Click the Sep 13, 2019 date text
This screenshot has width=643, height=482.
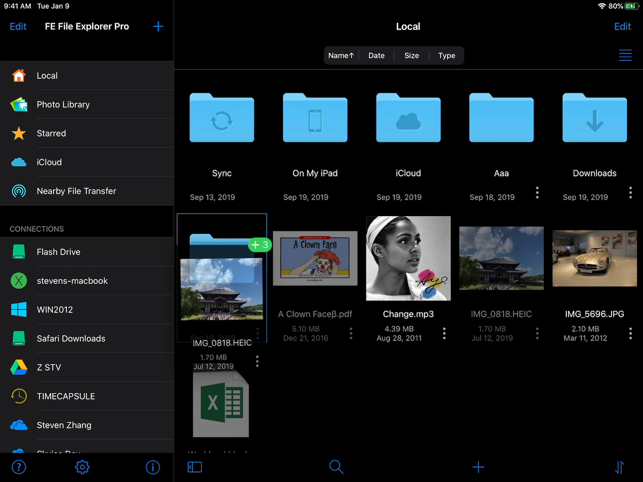(212, 197)
